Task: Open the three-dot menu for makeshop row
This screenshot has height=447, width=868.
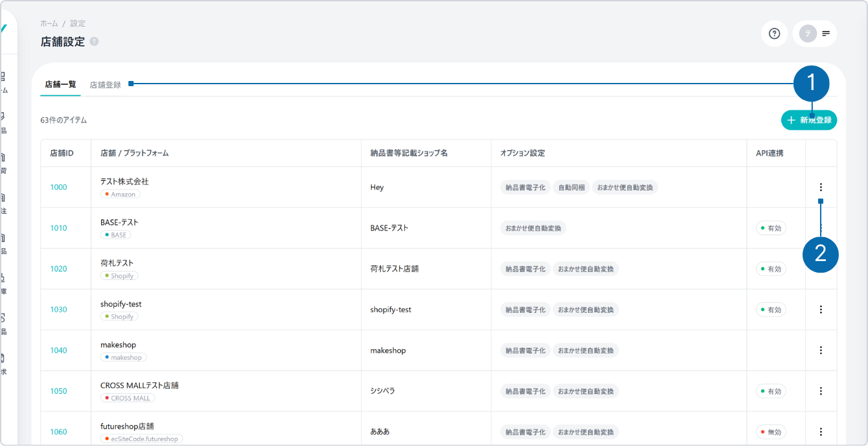Action: [821, 350]
